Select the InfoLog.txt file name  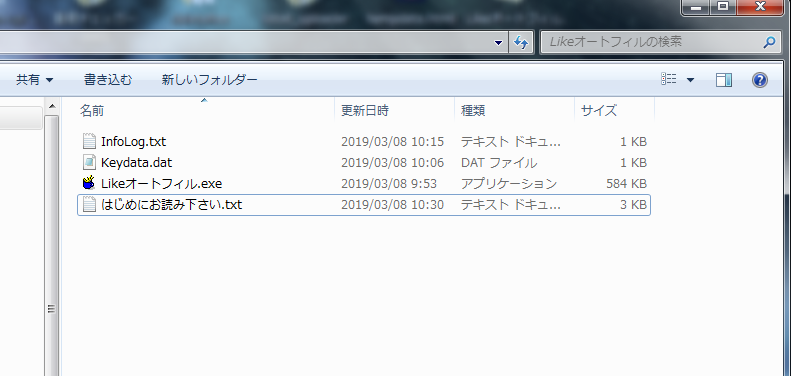click(x=133, y=141)
